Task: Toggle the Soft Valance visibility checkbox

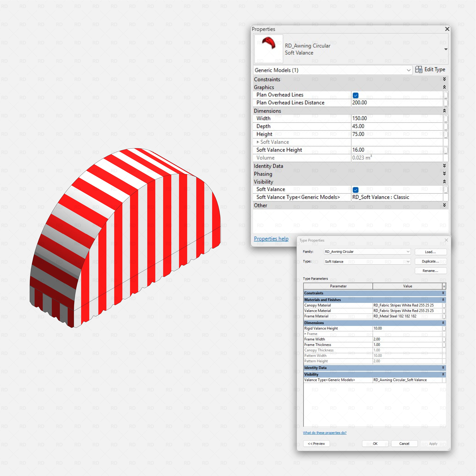Action: click(356, 190)
